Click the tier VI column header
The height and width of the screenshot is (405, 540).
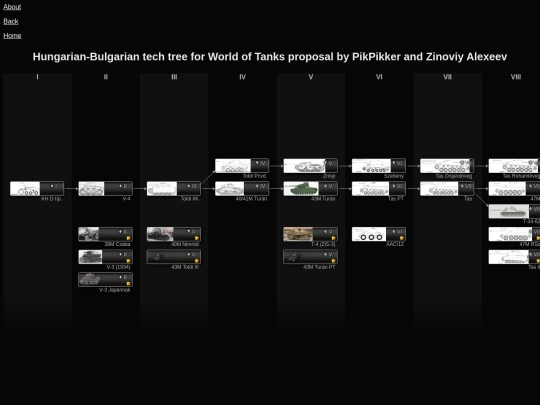click(379, 77)
